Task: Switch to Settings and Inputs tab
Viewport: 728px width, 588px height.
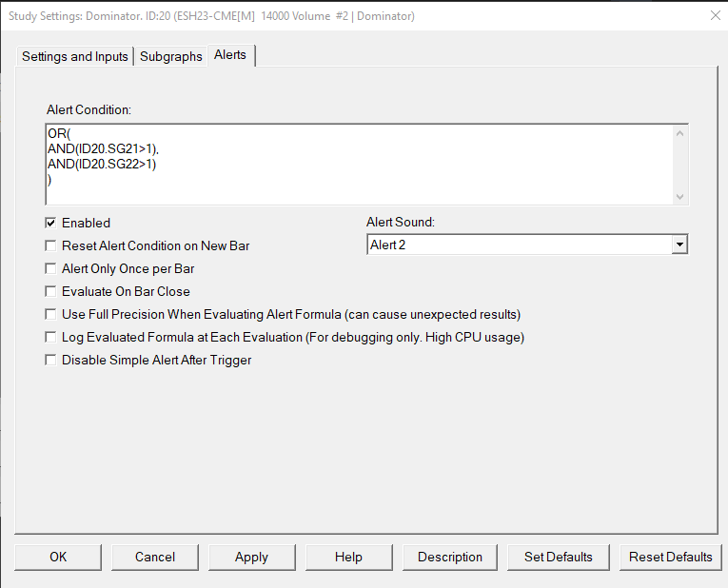Action: [75, 56]
